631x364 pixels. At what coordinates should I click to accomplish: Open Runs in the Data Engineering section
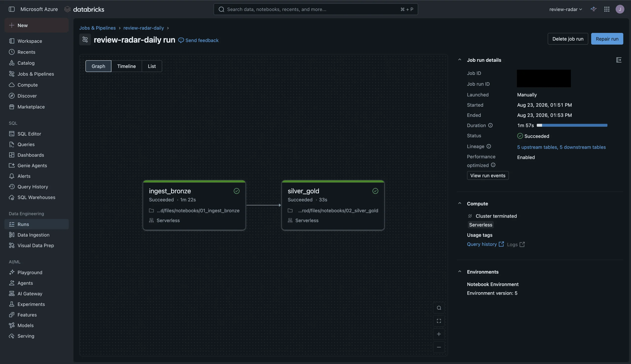[36, 224]
